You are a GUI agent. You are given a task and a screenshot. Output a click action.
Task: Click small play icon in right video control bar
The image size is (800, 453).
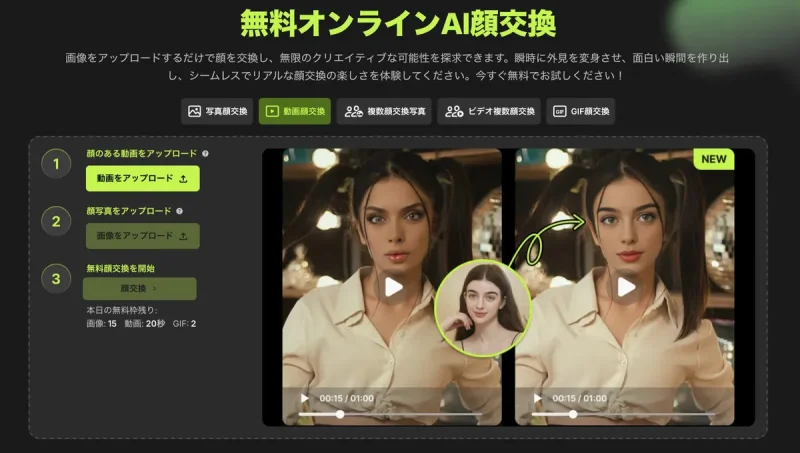coord(538,398)
